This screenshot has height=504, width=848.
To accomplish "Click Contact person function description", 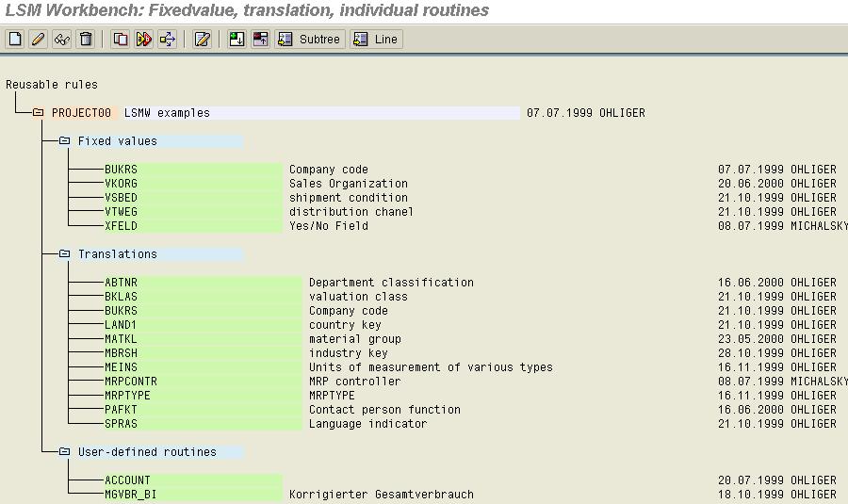I will click(x=384, y=410).
